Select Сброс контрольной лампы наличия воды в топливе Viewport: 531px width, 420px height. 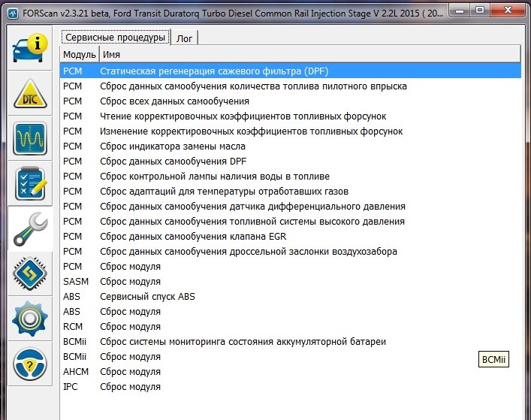tap(290, 177)
